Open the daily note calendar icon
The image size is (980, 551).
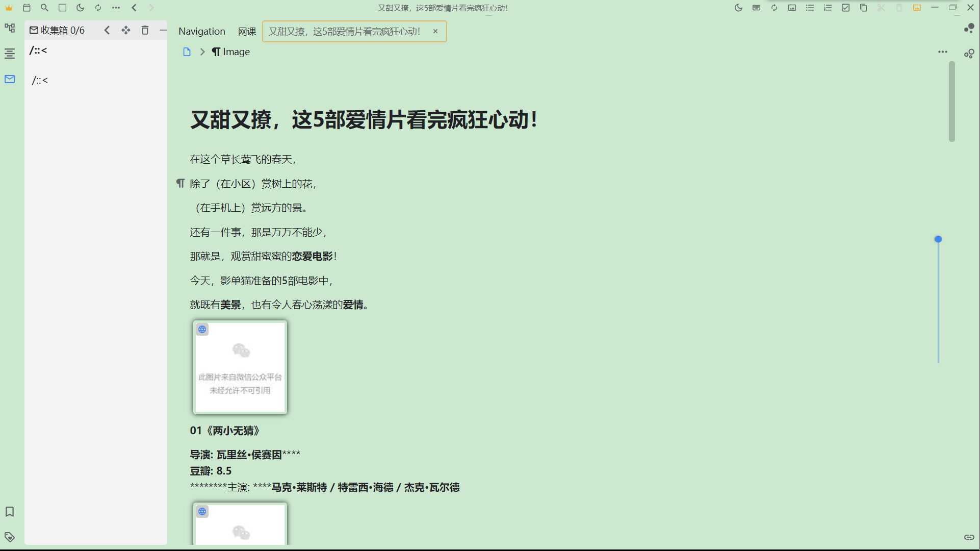27,8
